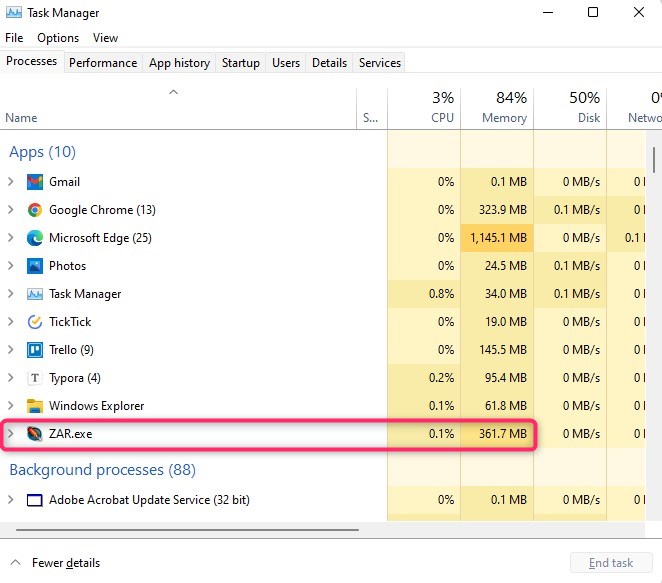Sort by the Status column header

pos(372,108)
